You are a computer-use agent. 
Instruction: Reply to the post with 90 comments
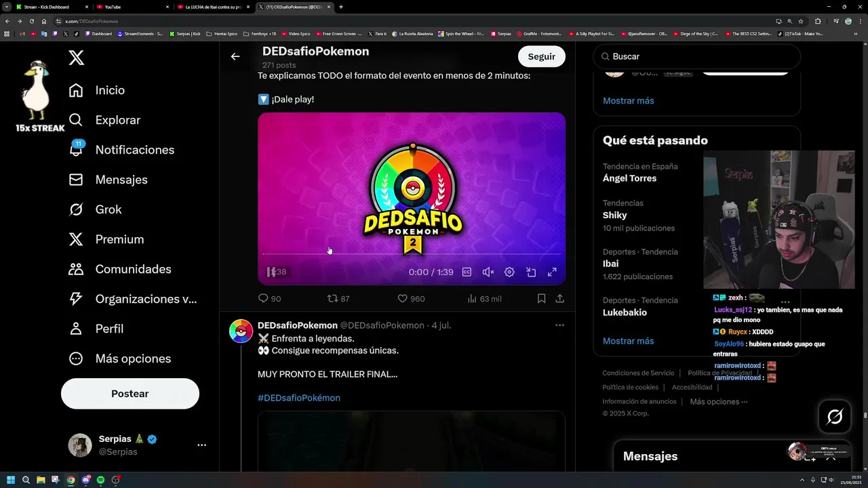pyautogui.click(x=269, y=298)
